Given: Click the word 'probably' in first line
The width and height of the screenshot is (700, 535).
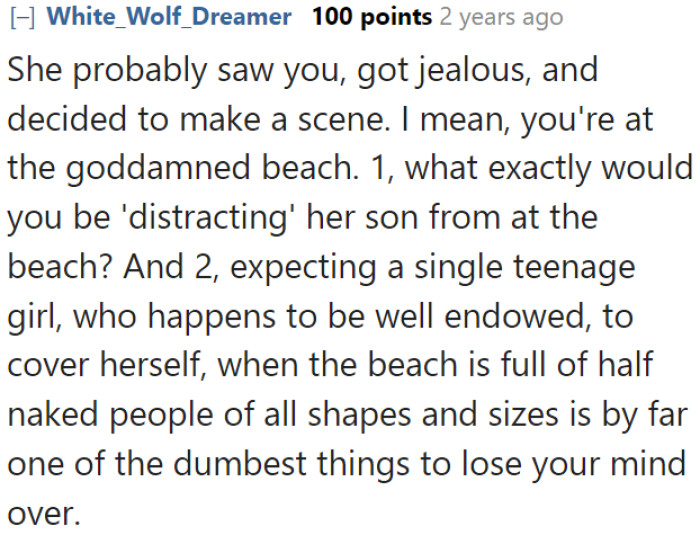Looking at the screenshot, I should pyautogui.click(x=140, y=71).
